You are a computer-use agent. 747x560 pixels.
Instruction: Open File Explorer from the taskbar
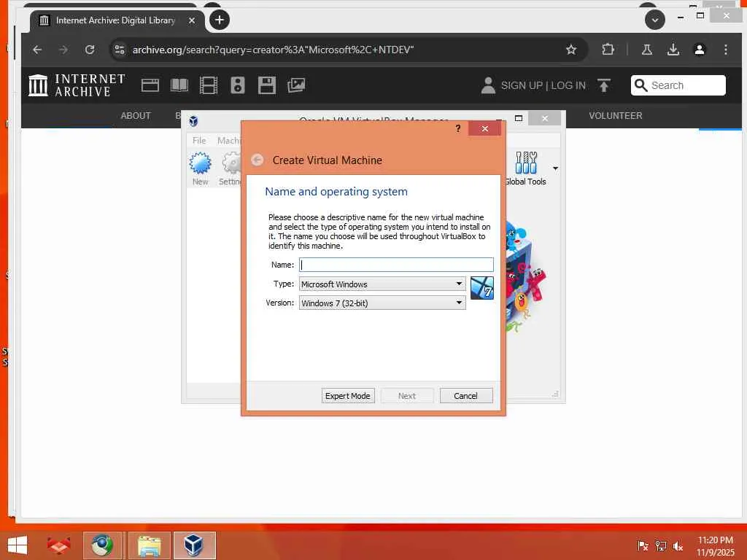149,545
